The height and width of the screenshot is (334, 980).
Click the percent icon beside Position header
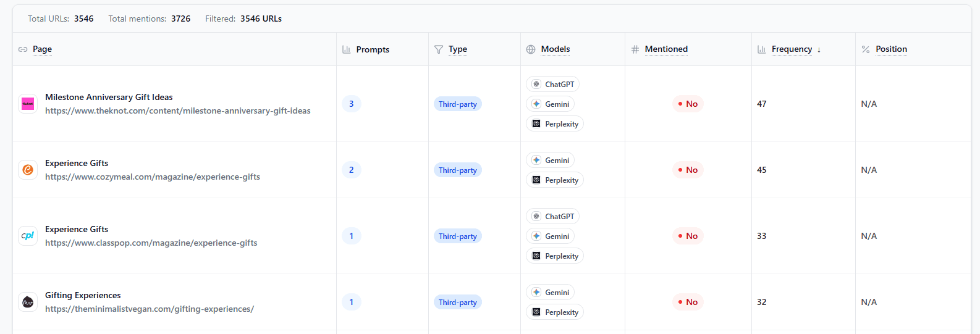pyautogui.click(x=866, y=49)
